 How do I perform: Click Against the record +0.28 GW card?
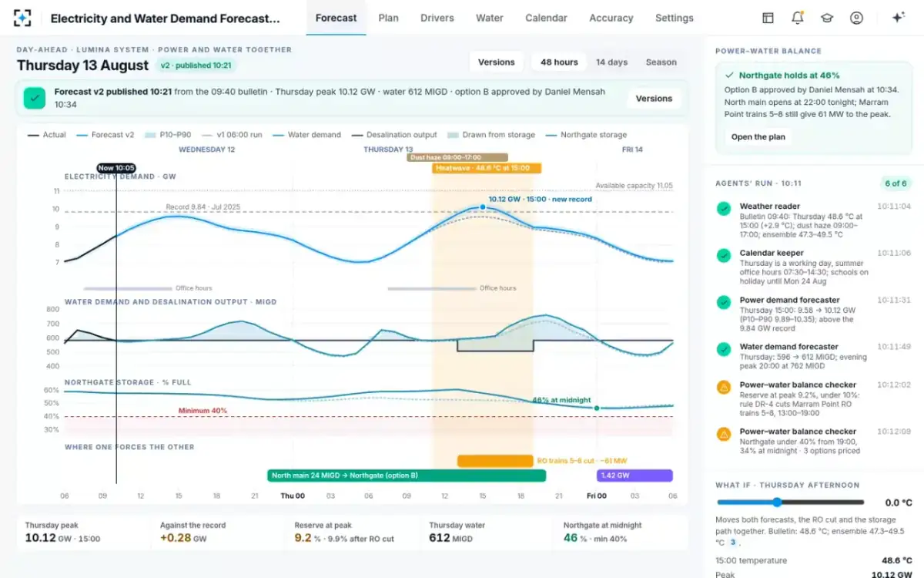tap(218, 533)
